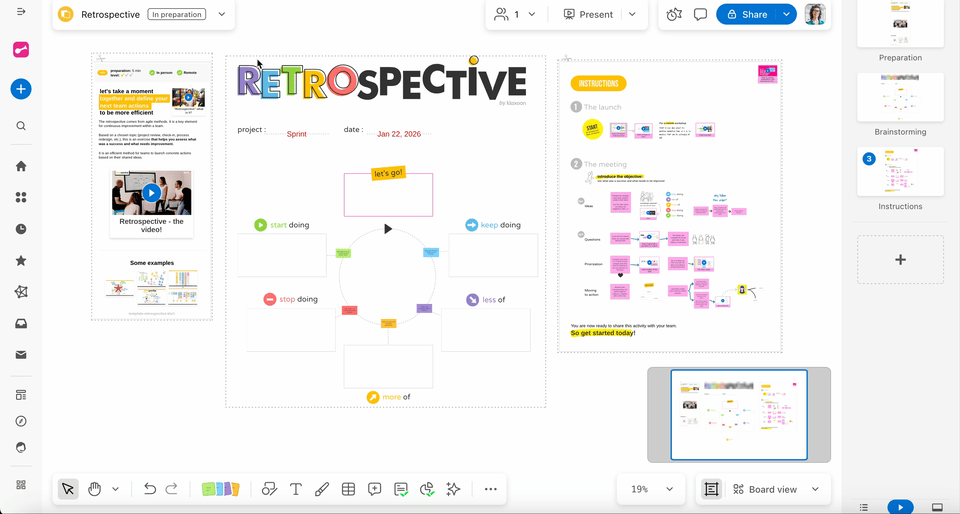The height and width of the screenshot is (514, 960).
Task: Click the blue keep doing arrow icon
Action: 471,225
